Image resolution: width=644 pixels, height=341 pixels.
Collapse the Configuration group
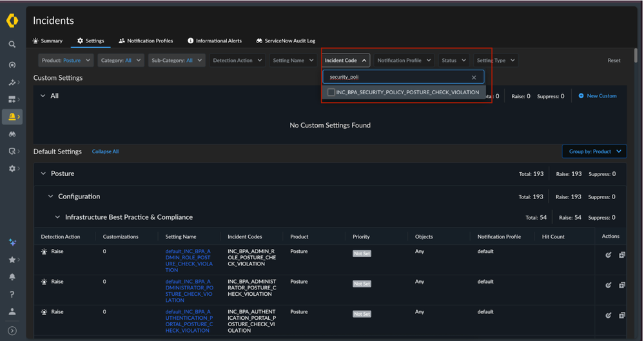[51, 197]
